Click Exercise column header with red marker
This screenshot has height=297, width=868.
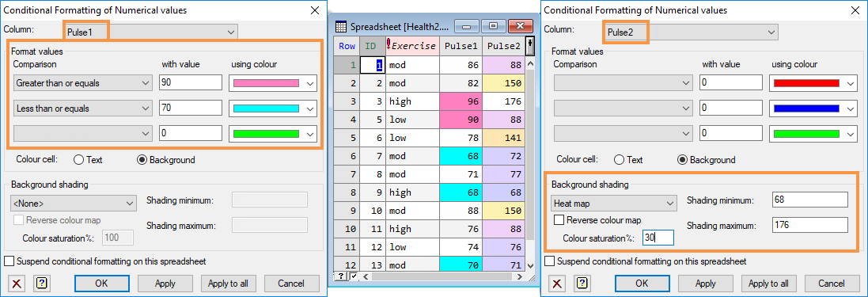click(412, 46)
